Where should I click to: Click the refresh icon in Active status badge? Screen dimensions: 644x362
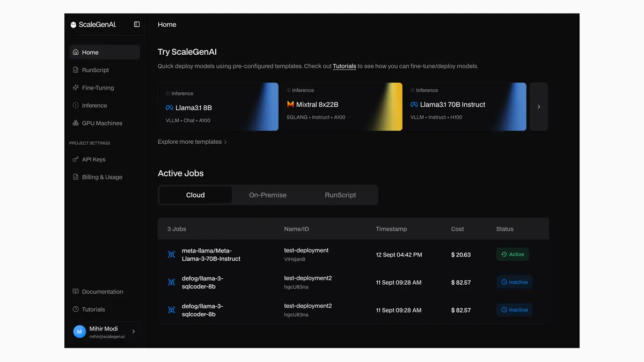[504, 254]
